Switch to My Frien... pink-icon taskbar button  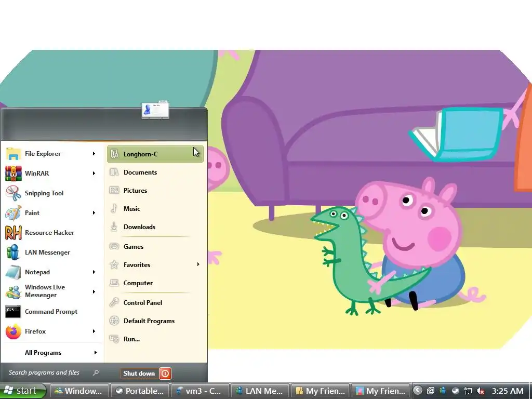(x=381, y=391)
